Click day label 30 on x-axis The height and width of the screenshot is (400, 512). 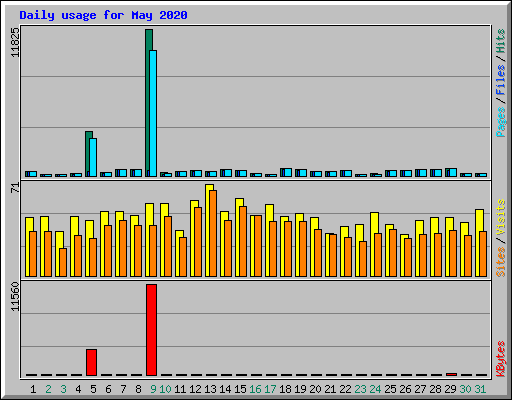tap(465, 389)
